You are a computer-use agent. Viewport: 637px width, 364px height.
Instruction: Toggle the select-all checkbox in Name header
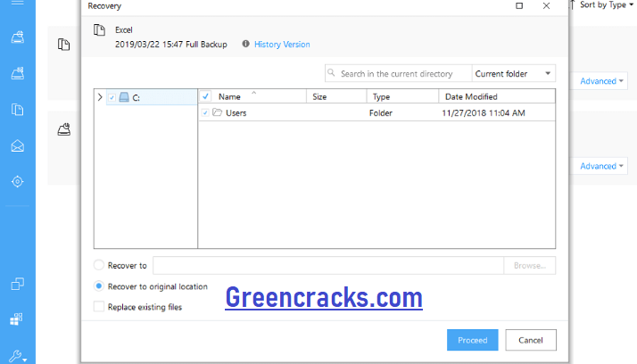205,96
